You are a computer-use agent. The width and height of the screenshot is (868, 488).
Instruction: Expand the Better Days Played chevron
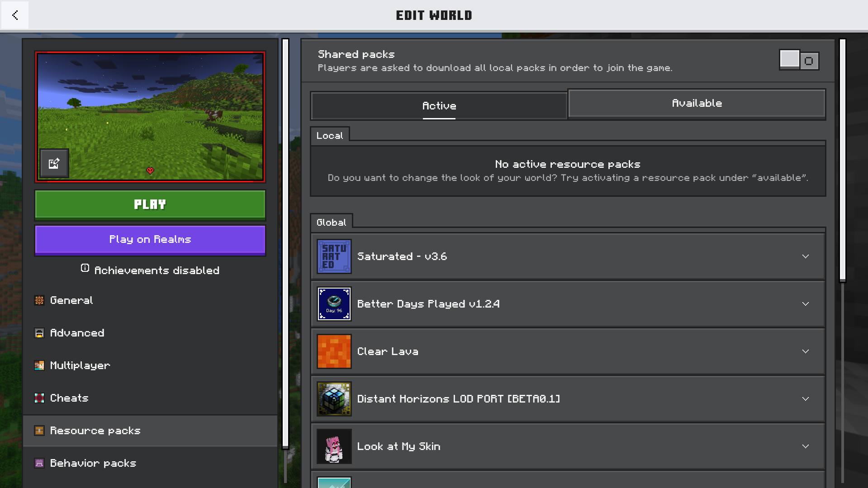(806, 304)
